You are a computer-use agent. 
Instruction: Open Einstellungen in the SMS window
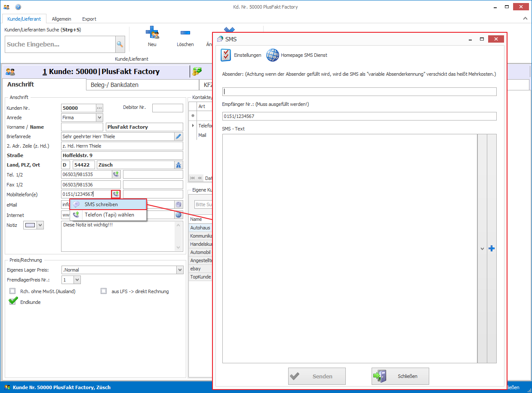(x=241, y=55)
